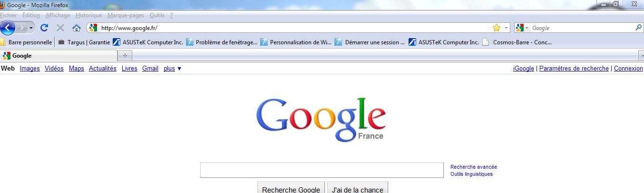
Task: Click the new tab button beside the Google tab
Action: tap(125, 56)
